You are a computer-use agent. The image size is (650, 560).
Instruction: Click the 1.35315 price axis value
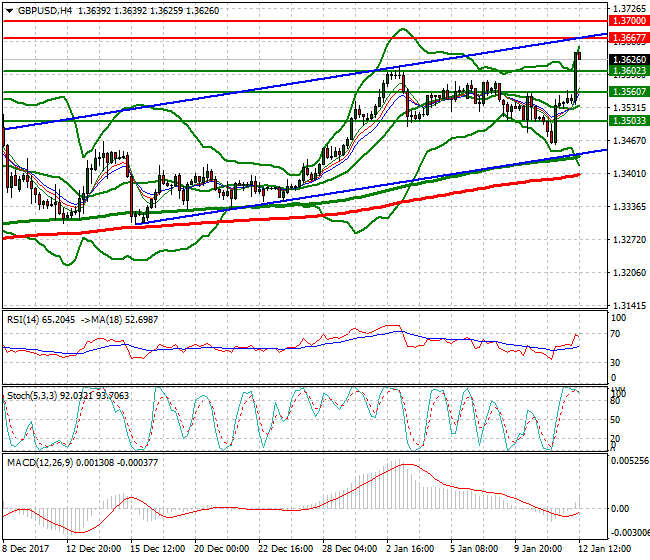tap(629, 108)
